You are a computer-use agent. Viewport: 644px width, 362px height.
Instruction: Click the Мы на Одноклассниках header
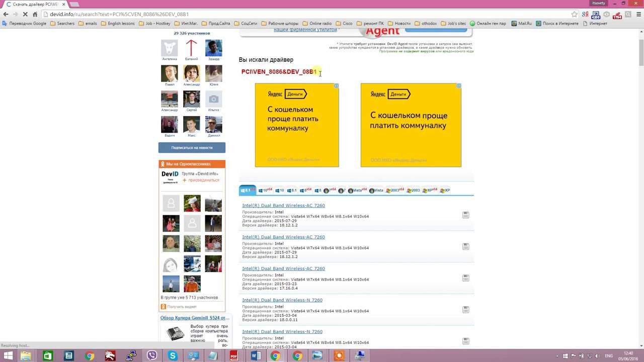pyautogui.click(x=192, y=164)
